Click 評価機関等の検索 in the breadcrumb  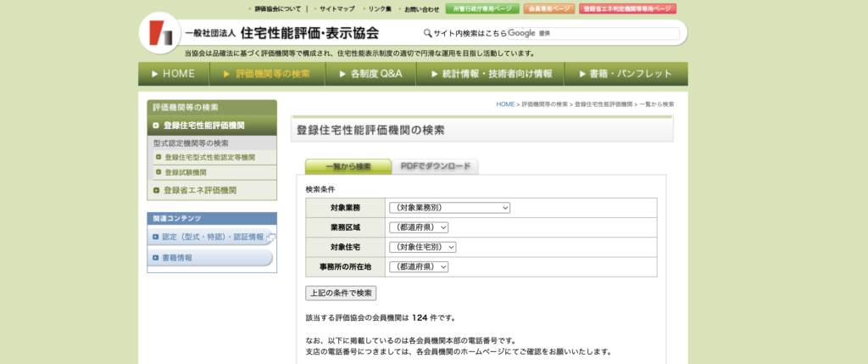[x=545, y=104]
